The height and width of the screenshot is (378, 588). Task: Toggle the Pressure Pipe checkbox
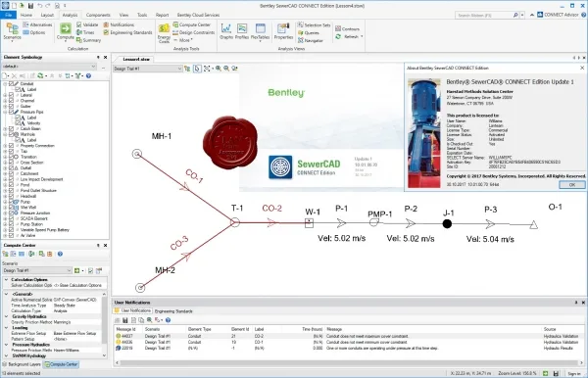(11, 112)
